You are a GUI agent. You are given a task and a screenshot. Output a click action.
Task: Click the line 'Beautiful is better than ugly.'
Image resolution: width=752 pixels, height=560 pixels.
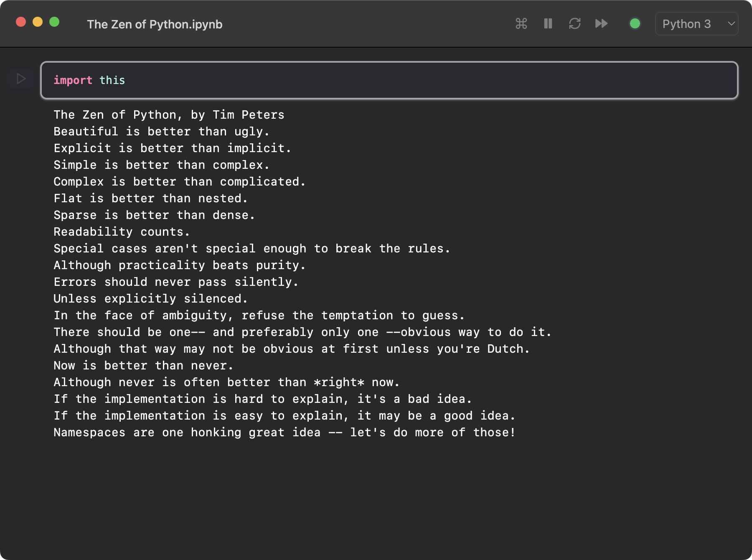161,132
